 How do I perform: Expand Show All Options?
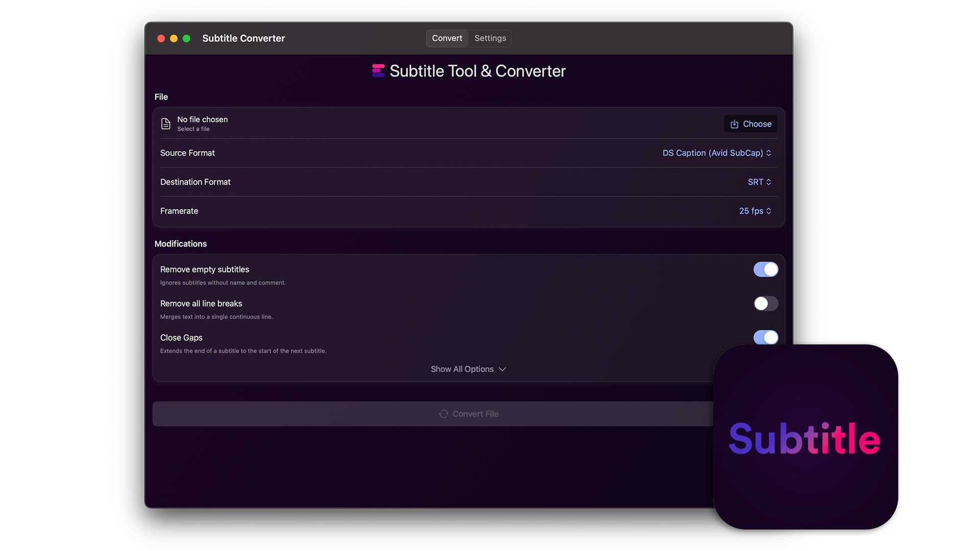click(x=468, y=369)
